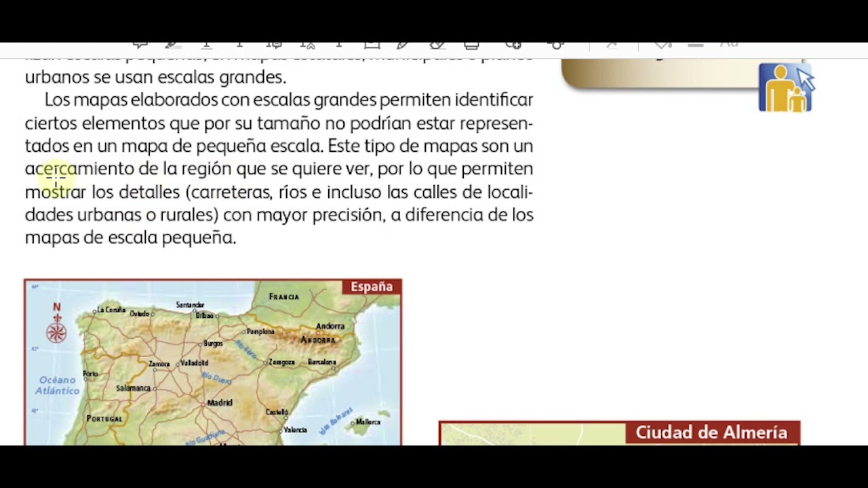Image resolution: width=868 pixels, height=488 pixels.
Task: Click 'Salamanca' on the map
Action: point(133,388)
